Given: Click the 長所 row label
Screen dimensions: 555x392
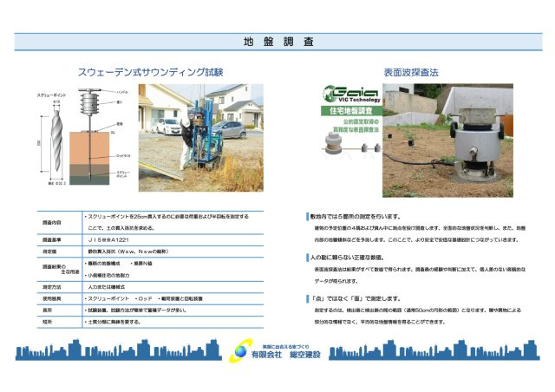Looking at the screenshot, I should (48, 310).
